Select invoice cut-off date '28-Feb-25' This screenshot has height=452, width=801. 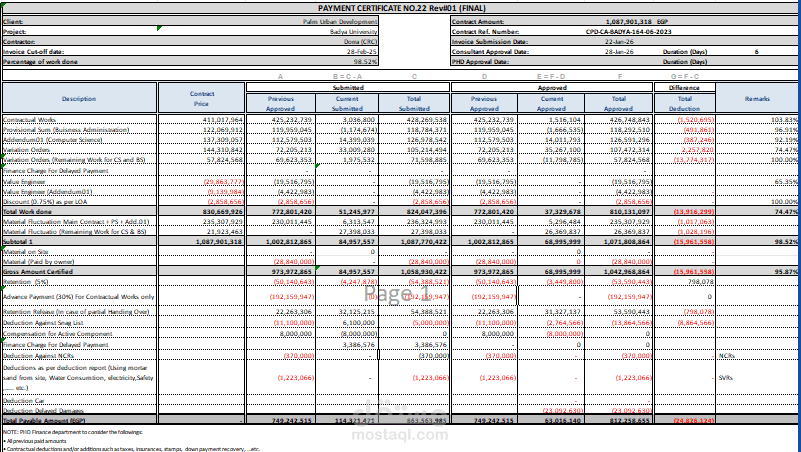(362, 52)
